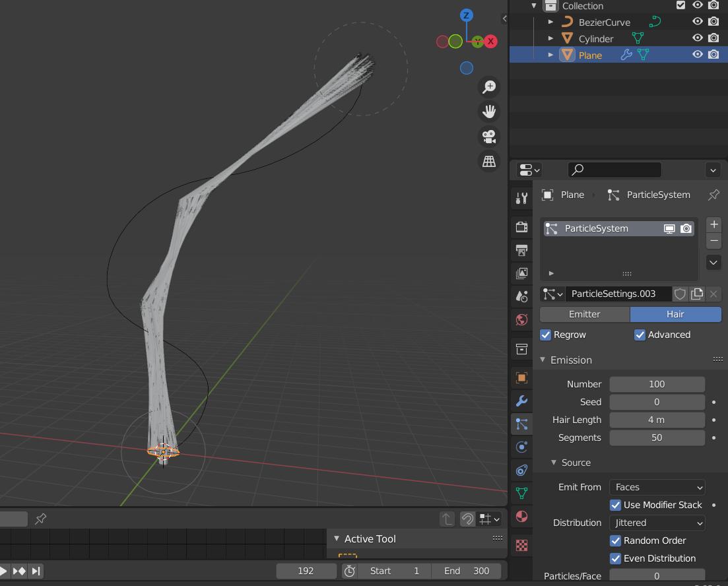Open the Render Properties camera icon
The image size is (728, 586).
pyautogui.click(x=521, y=226)
